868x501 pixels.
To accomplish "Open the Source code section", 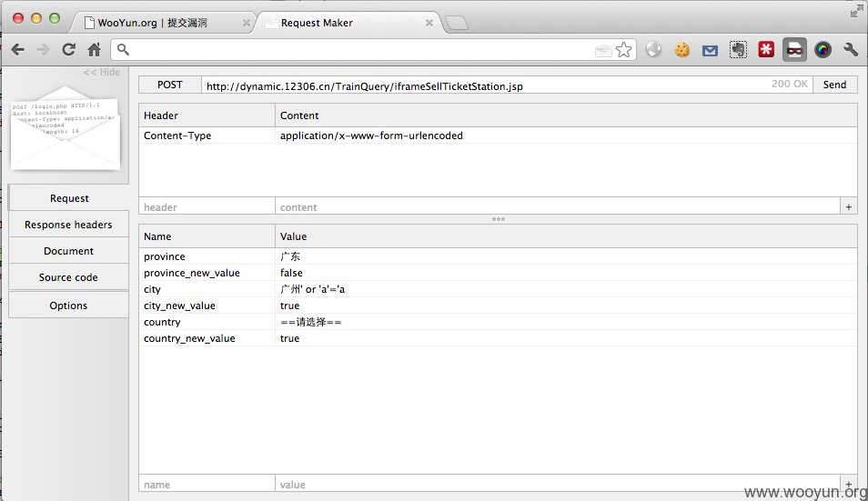I will (x=68, y=277).
